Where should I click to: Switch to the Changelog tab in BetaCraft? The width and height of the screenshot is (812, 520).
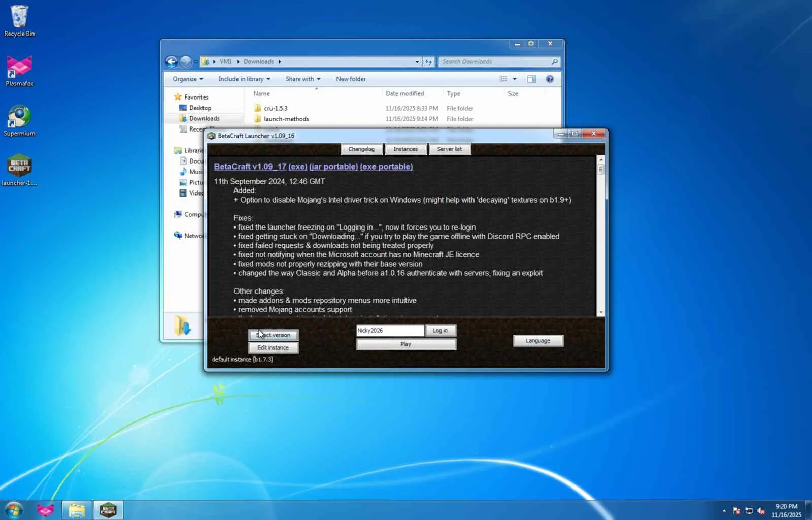click(x=361, y=149)
